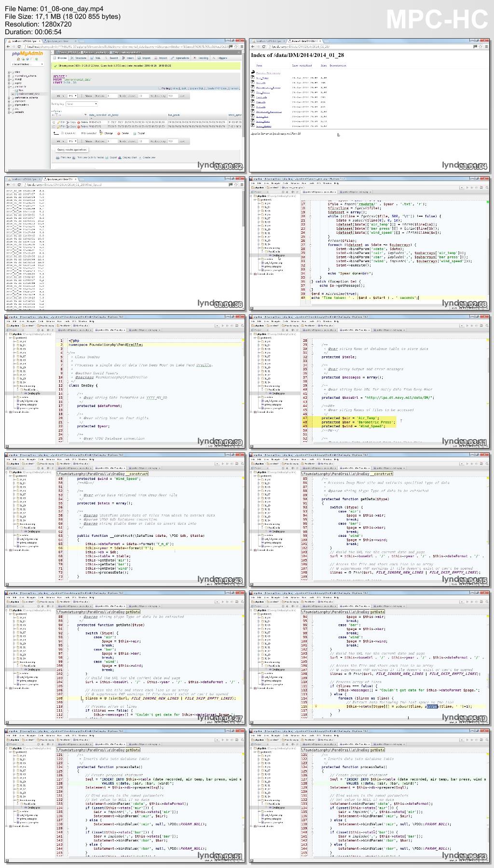Click the Parent Directory link
Viewport: 494px width, 868px height.
click(x=268, y=73)
